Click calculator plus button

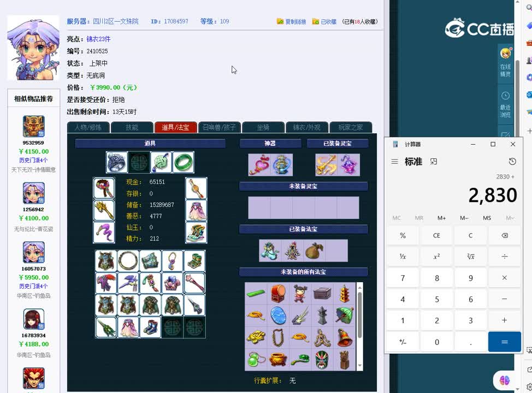coord(505,320)
